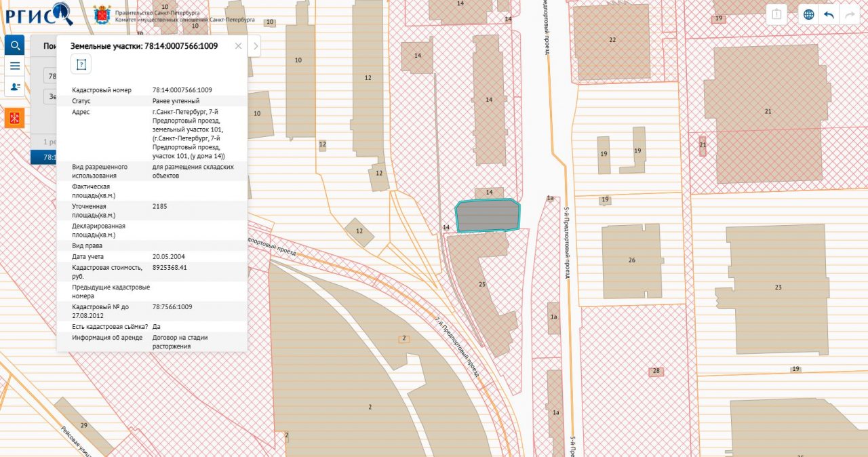Image resolution: width=868 pixels, height=457 pixels.
Task: Click the St. Petersburg government coat of arms
Action: click(103, 14)
